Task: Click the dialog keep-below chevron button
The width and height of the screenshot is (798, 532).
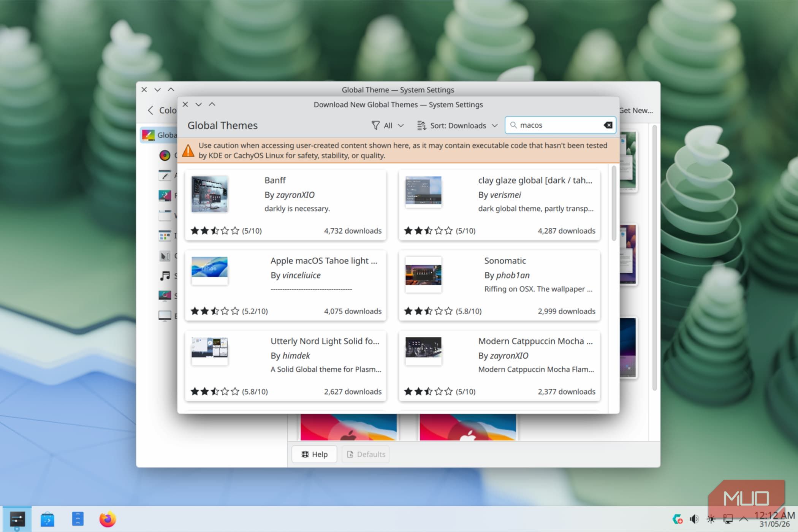Action: pos(198,104)
